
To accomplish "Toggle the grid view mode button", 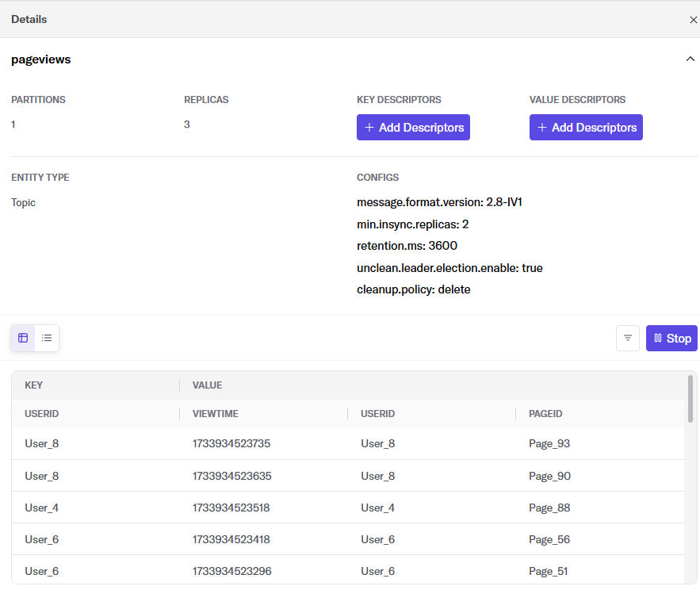I will [x=22, y=338].
